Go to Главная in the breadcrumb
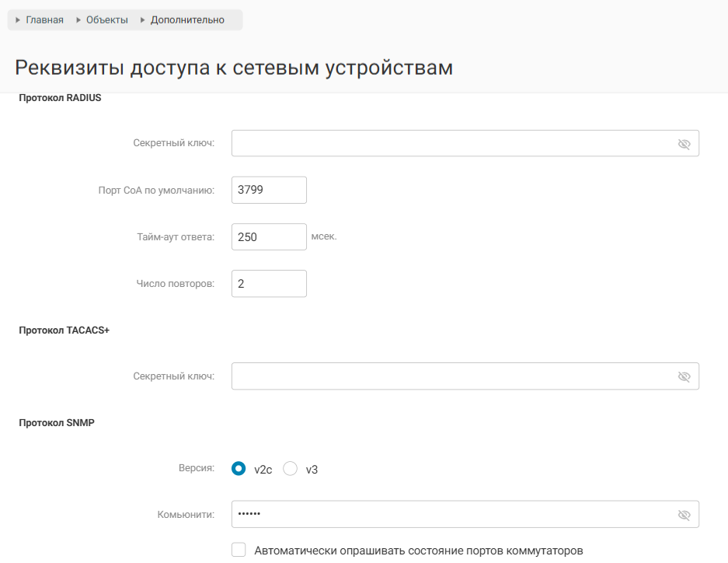 point(44,20)
